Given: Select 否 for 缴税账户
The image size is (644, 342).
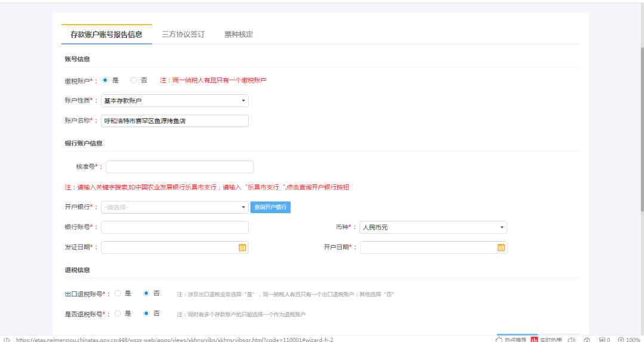Looking at the screenshot, I should [x=134, y=81].
